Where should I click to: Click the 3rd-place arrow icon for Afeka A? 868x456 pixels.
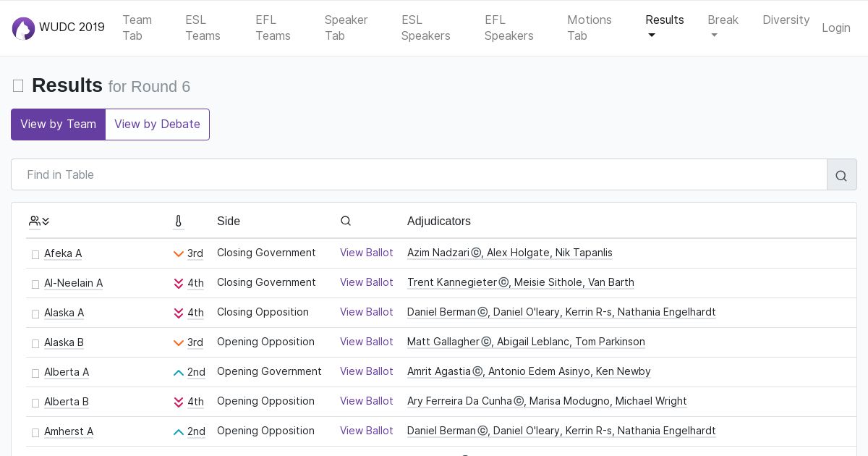(179, 254)
